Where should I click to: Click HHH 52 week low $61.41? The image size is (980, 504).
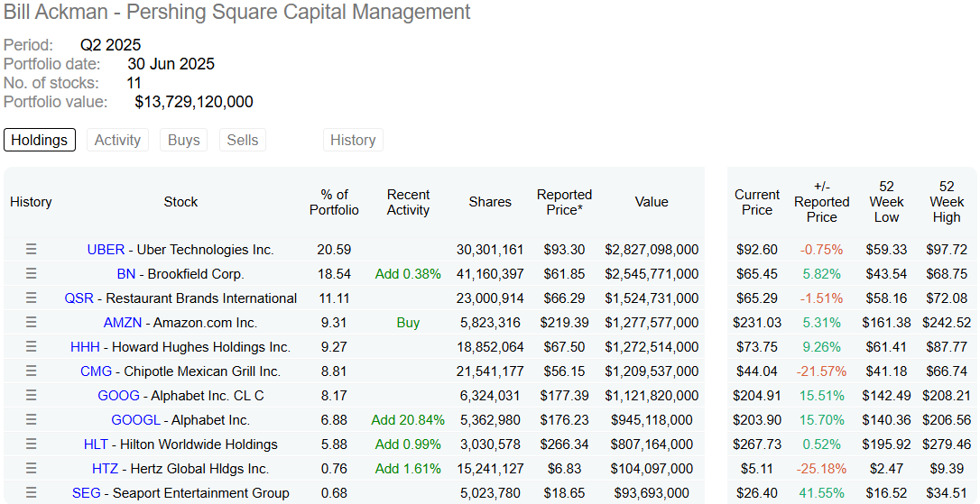[x=886, y=347]
